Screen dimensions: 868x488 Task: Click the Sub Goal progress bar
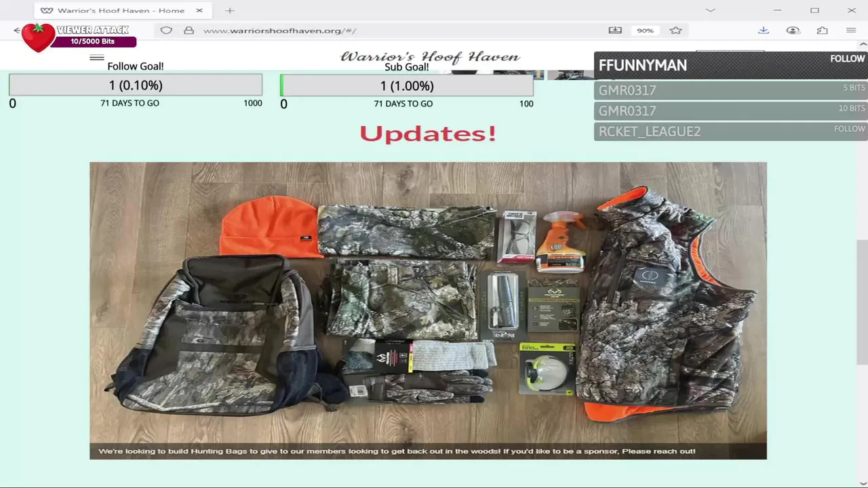(x=407, y=86)
